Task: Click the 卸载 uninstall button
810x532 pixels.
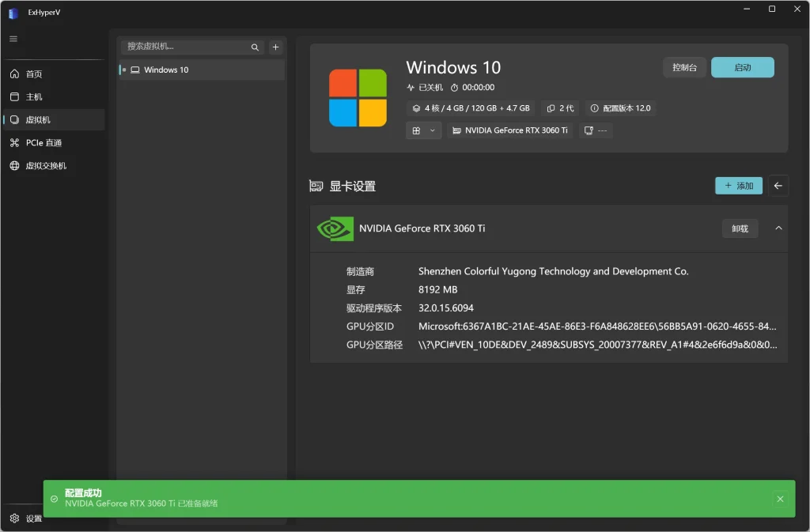Action: [x=740, y=228]
